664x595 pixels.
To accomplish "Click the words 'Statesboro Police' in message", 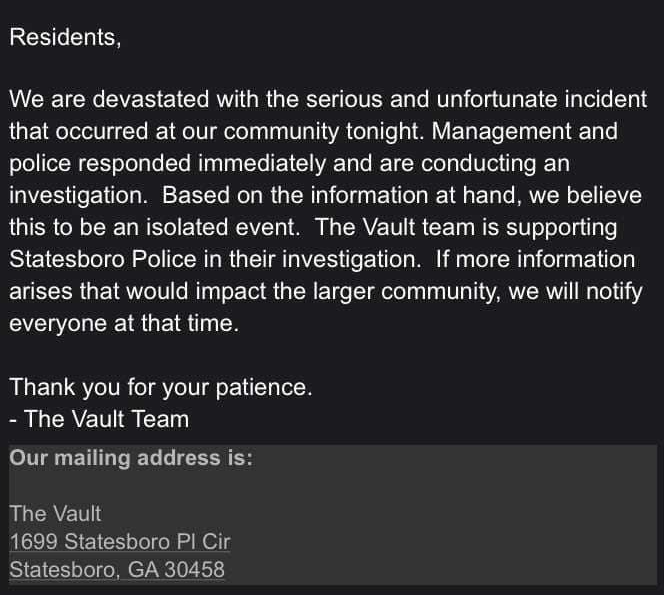I will 102,259.
